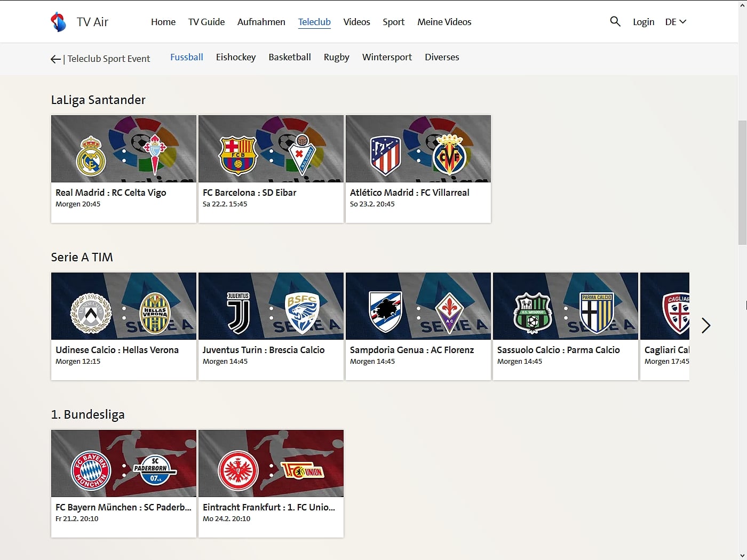
Task: Open FC Barcelona vs SD Eibar thumbnail
Action: 271,149
